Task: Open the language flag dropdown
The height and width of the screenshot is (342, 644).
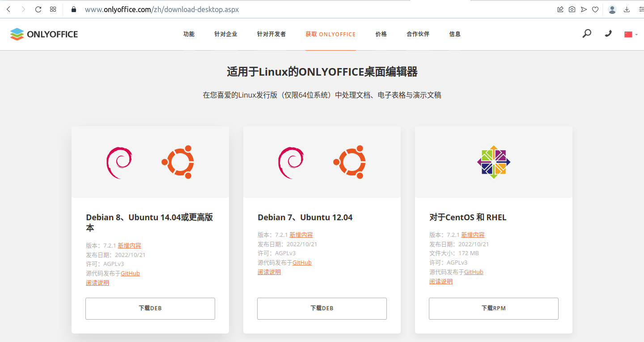Action: [631, 34]
